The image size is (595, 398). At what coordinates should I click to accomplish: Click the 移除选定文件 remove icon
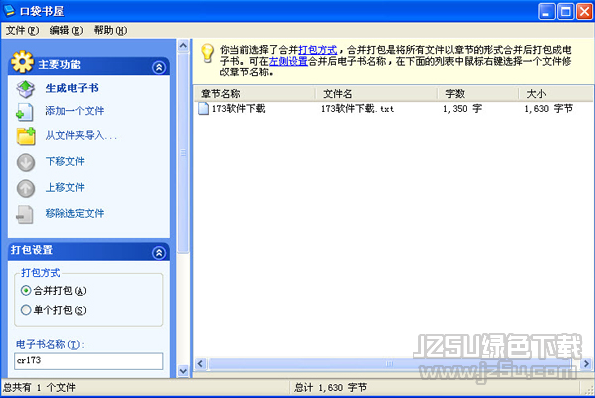coord(25,214)
